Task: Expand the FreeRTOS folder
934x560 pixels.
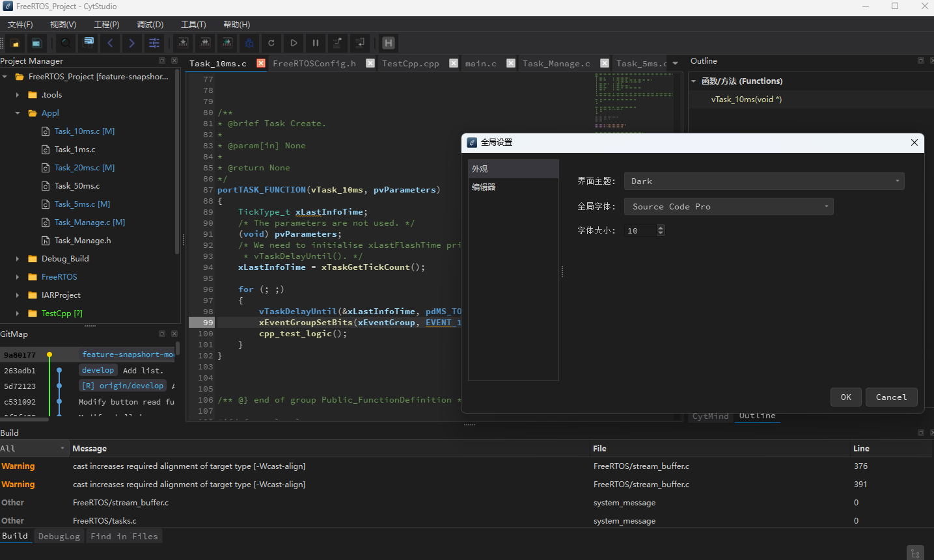Action: pyautogui.click(x=18, y=277)
